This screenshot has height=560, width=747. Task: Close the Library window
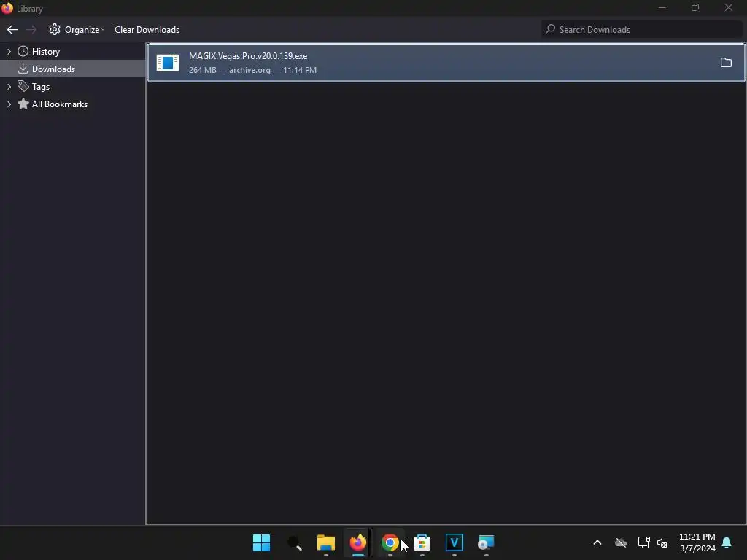(x=729, y=7)
